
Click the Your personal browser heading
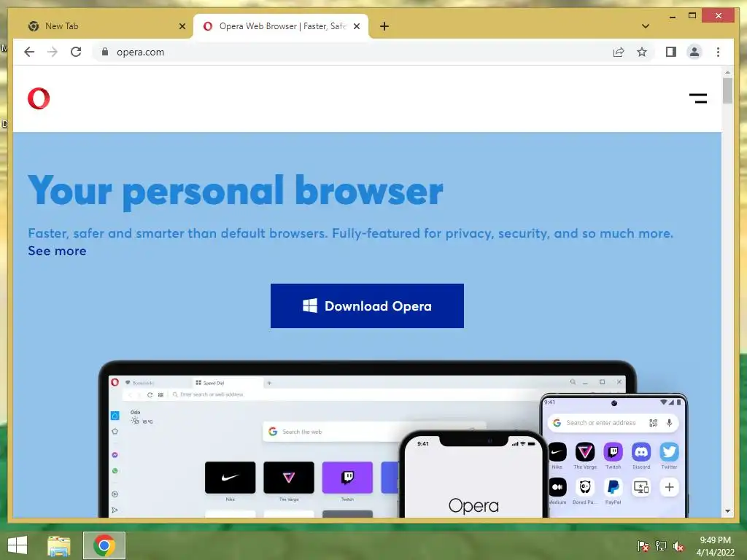(x=236, y=191)
